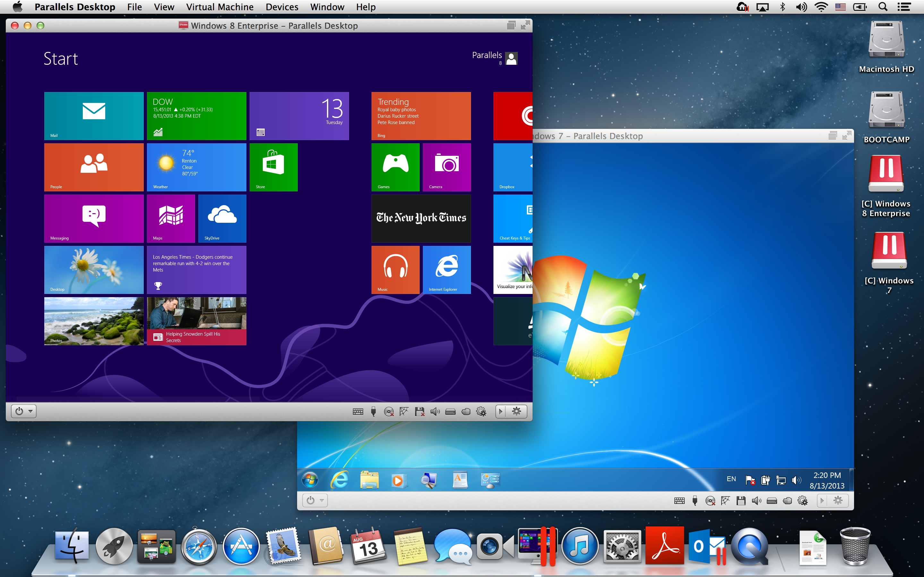Click the Music headphones tile
The width and height of the screenshot is (924, 577).
pyautogui.click(x=396, y=269)
